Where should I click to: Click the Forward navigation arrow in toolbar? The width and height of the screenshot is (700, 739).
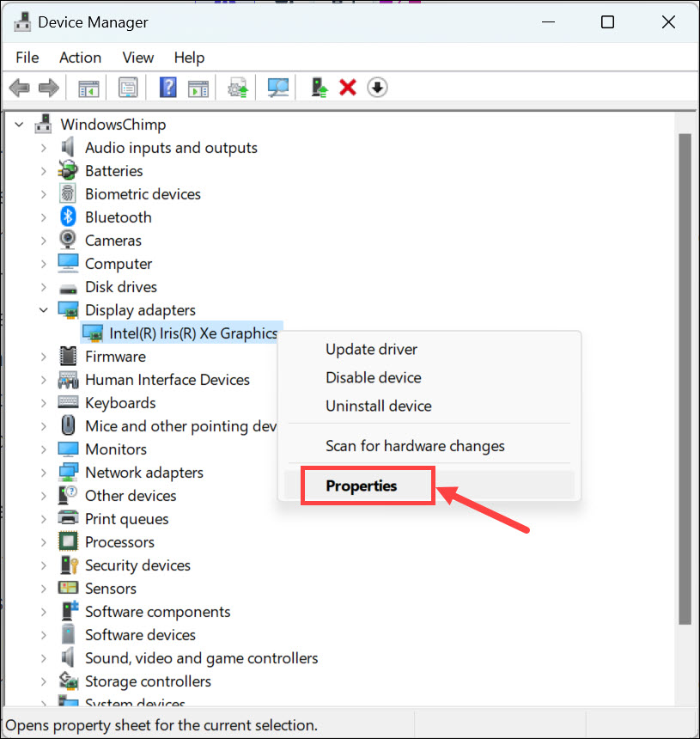(48, 87)
